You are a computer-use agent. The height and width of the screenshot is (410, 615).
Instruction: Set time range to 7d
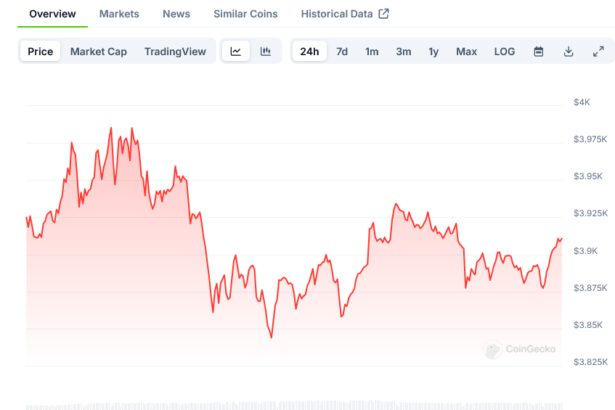[x=342, y=51]
